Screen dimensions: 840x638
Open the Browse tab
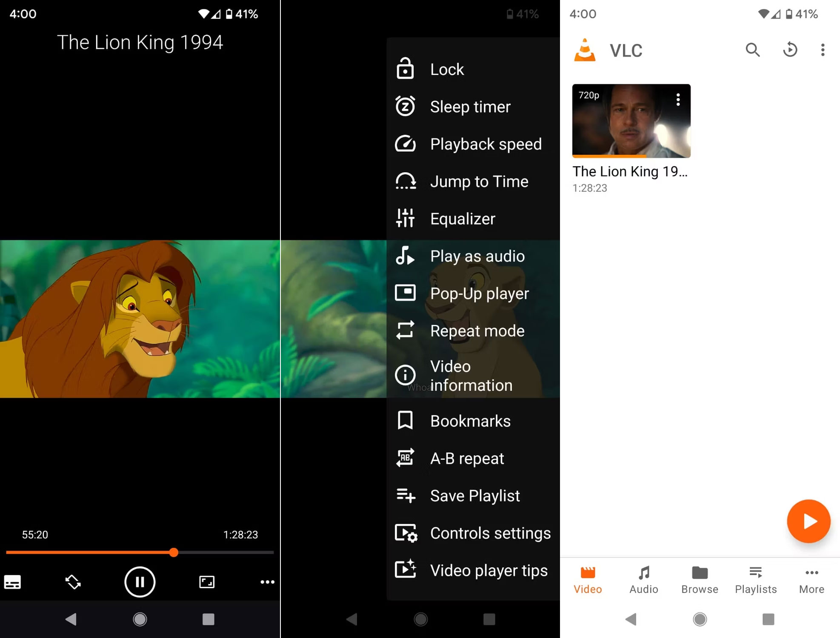(x=700, y=580)
